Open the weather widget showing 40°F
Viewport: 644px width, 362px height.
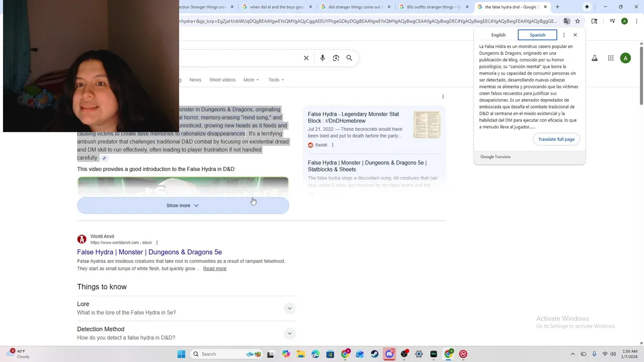tap(19, 354)
